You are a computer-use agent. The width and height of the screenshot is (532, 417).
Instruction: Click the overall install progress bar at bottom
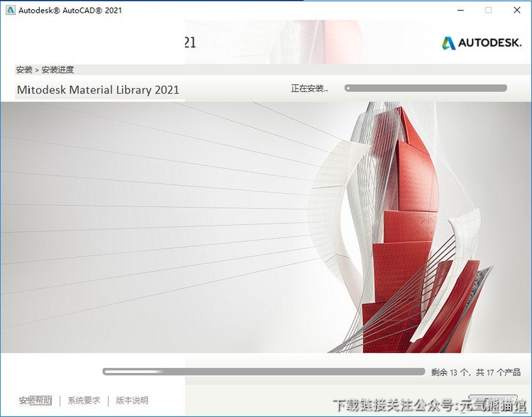pyautogui.click(x=263, y=372)
